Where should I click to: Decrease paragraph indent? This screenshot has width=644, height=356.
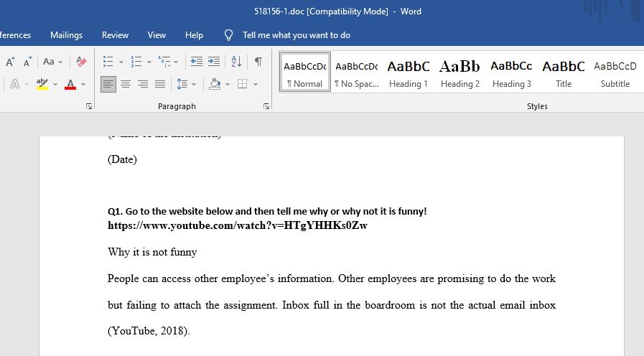click(196, 62)
